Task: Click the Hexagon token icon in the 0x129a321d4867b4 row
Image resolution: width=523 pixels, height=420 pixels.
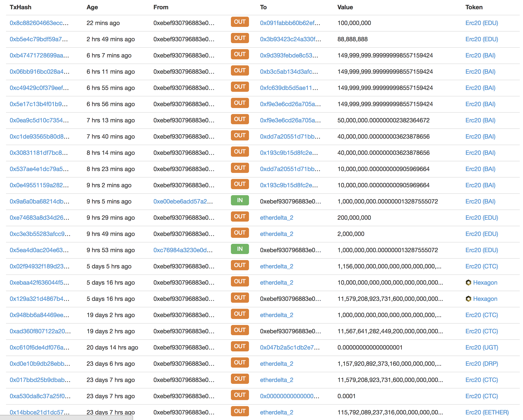Action: coord(468,299)
